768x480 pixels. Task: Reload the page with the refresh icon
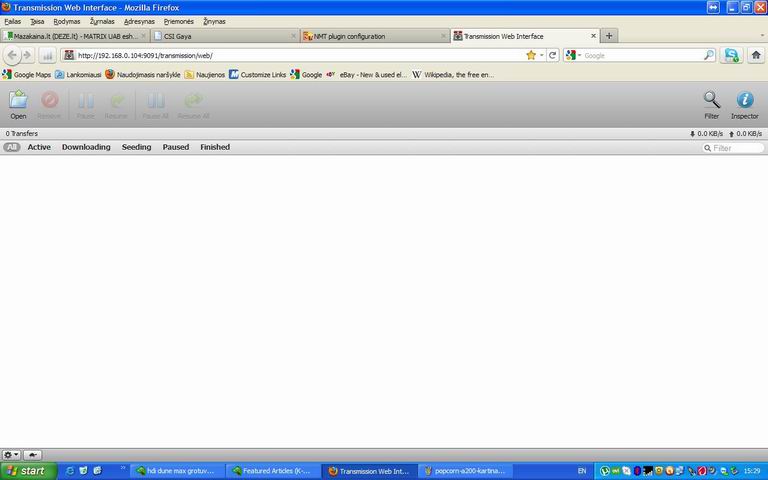[x=552, y=55]
